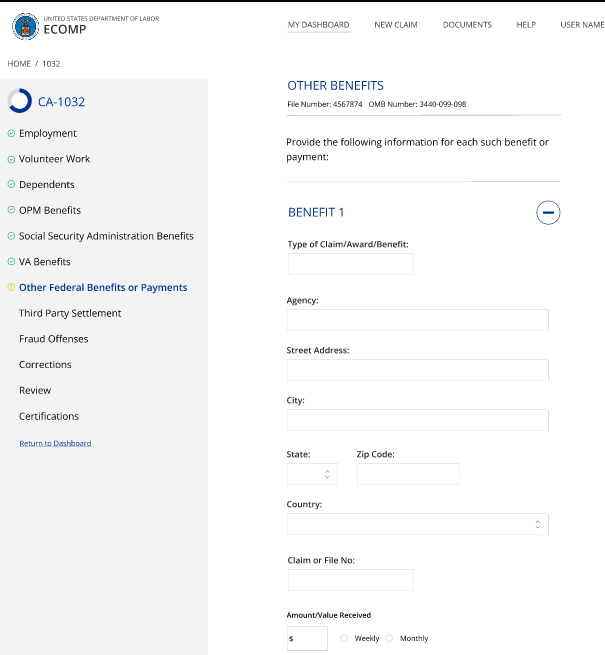
Task: Open the New Claim menu
Action: (x=396, y=25)
